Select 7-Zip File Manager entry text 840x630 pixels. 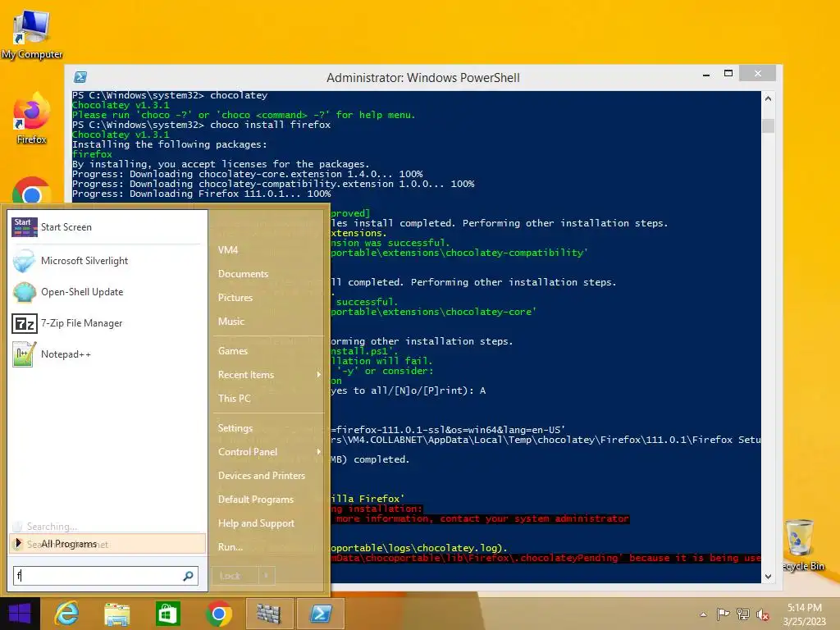point(81,323)
